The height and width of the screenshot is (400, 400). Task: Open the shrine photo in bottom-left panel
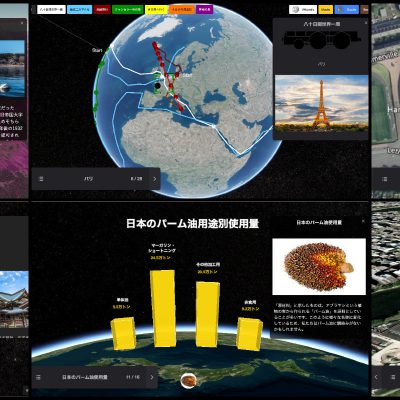(x=14, y=299)
